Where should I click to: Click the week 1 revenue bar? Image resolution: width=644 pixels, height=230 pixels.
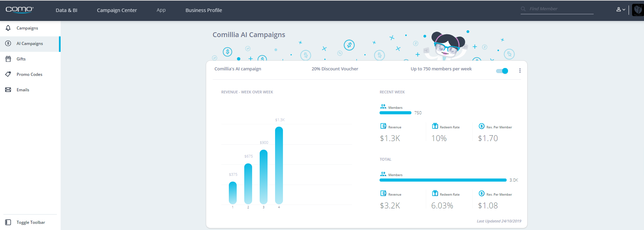tap(233, 193)
